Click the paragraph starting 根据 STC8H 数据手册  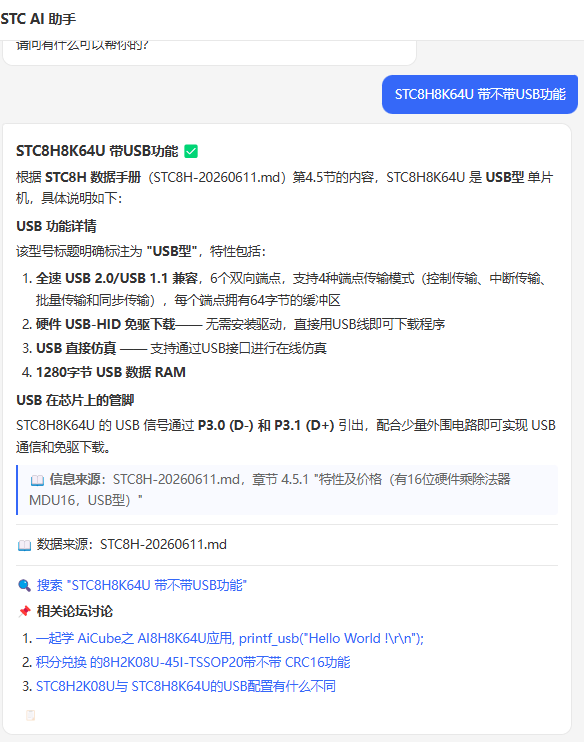click(284, 187)
